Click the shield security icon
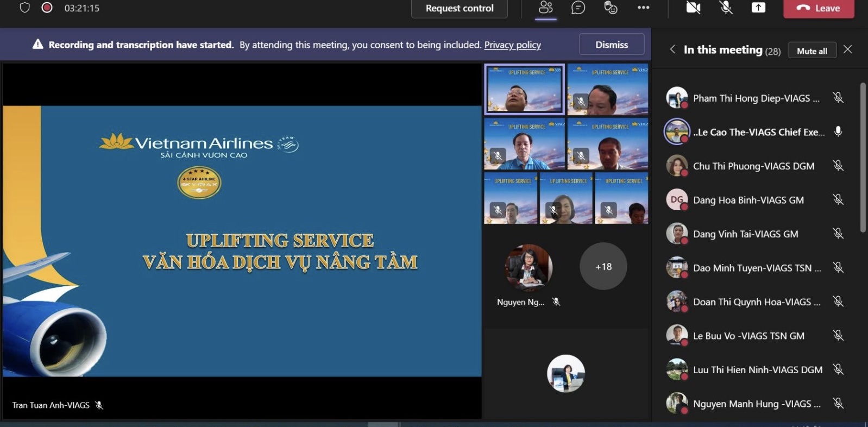This screenshot has height=427, width=868. pyautogui.click(x=24, y=8)
